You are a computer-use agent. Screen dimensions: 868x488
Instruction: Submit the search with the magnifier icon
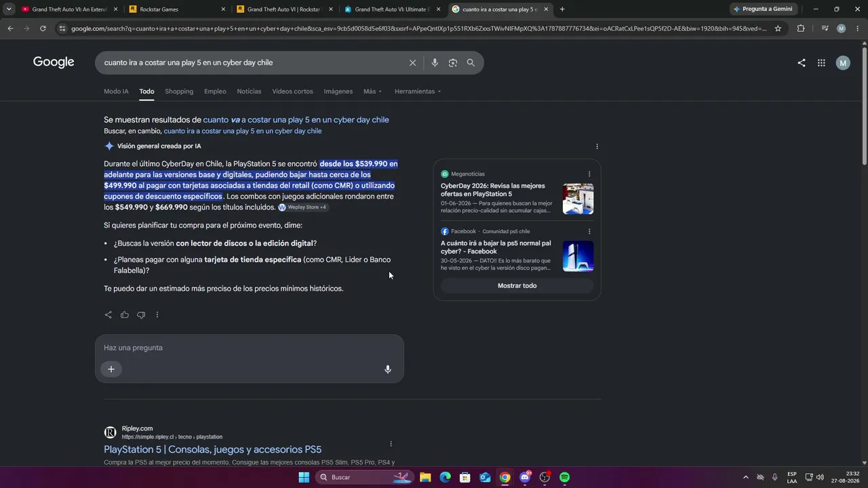click(471, 63)
